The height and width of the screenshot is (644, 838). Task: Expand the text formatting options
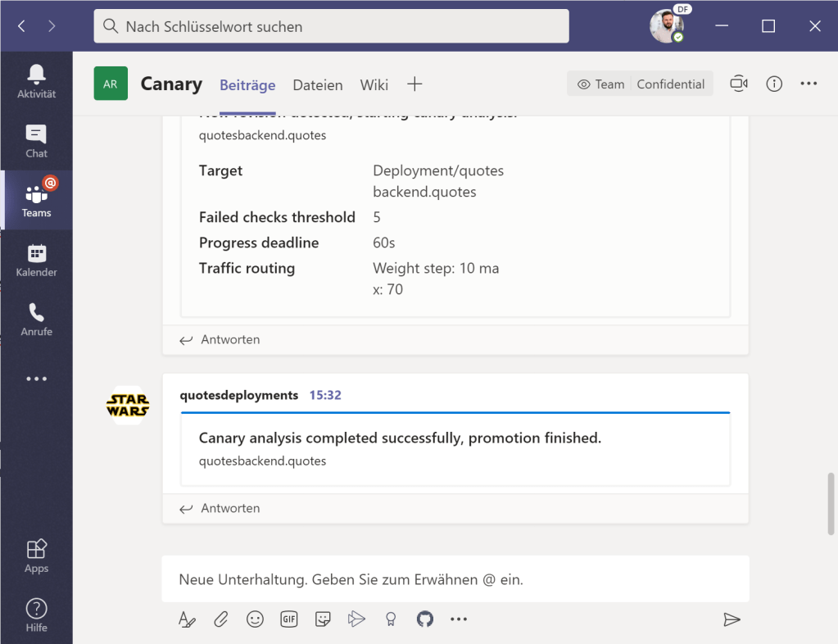pos(187,619)
